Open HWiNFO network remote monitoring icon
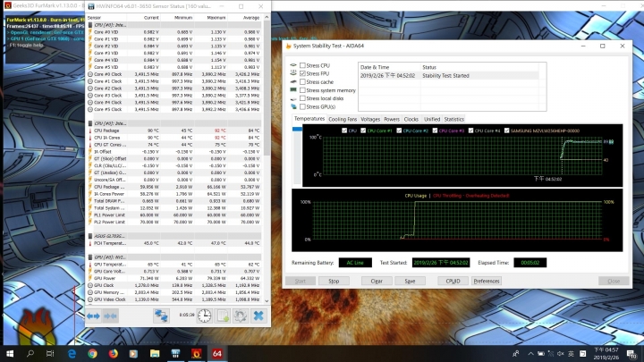 point(161,316)
